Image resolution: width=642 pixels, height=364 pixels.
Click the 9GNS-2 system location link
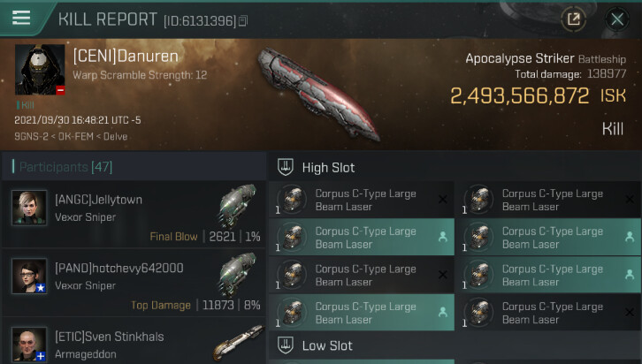pos(31,137)
